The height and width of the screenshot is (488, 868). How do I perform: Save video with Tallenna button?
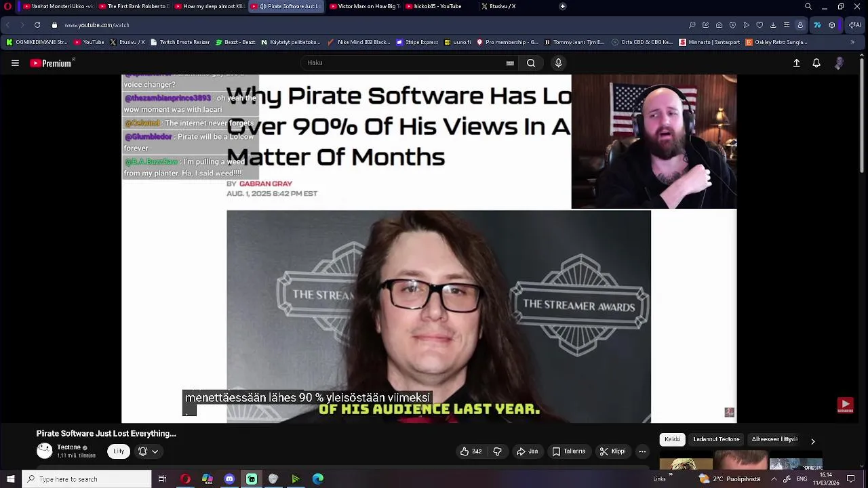point(568,451)
